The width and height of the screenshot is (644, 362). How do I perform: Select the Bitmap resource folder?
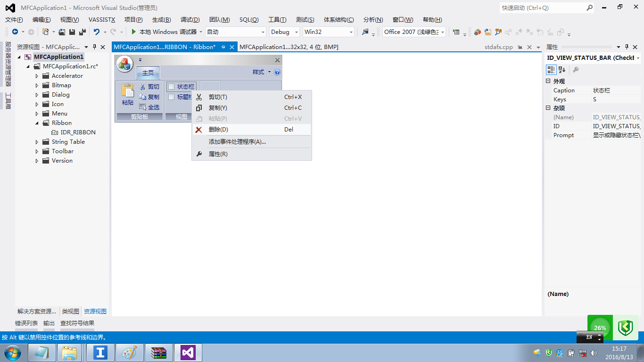[61, 85]
